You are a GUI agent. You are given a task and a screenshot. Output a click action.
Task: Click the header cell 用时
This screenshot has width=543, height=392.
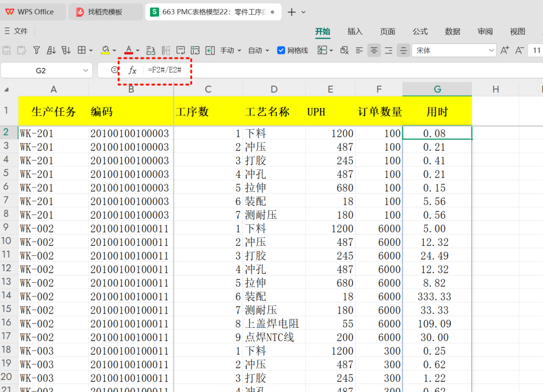click(x=437, y=111)
